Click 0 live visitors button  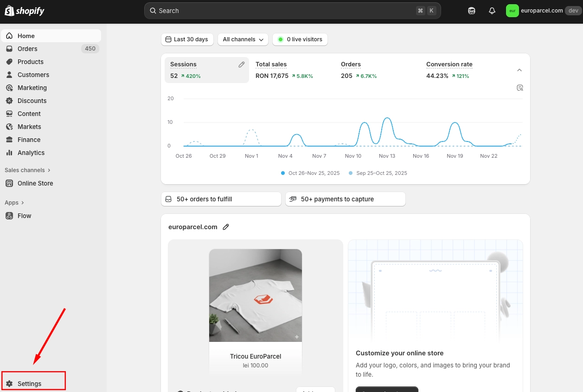(x=300, y=39)
